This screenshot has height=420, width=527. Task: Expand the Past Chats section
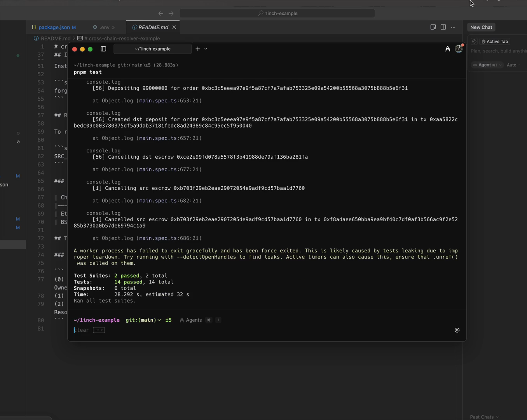(485, 417)
